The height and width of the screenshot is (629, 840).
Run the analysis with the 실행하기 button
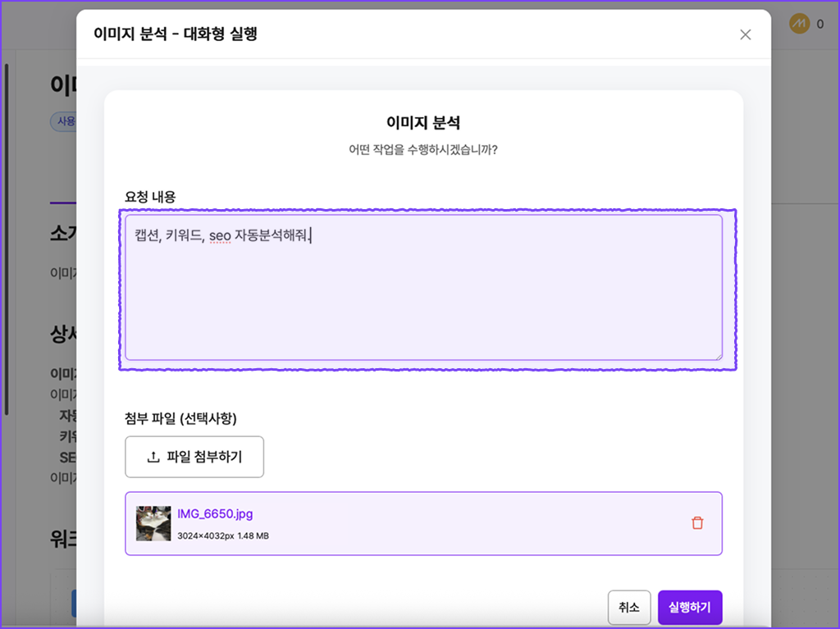tap(690, 608)
